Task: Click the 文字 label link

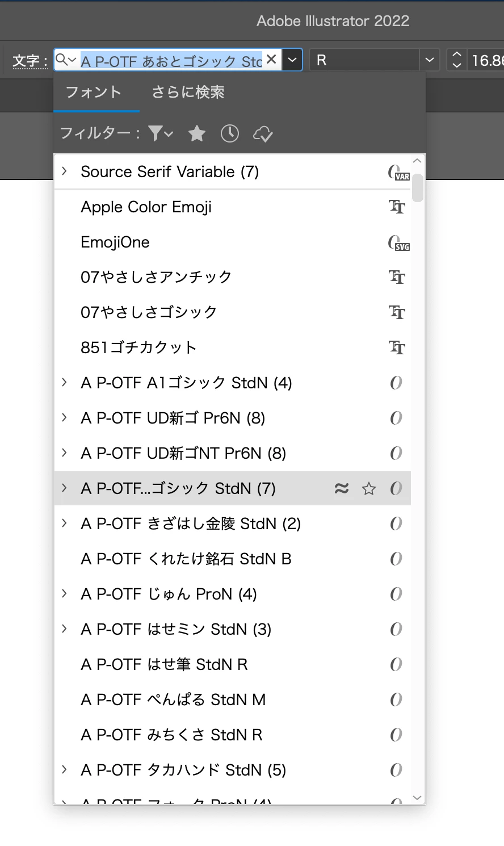Action: click(30, 61)
